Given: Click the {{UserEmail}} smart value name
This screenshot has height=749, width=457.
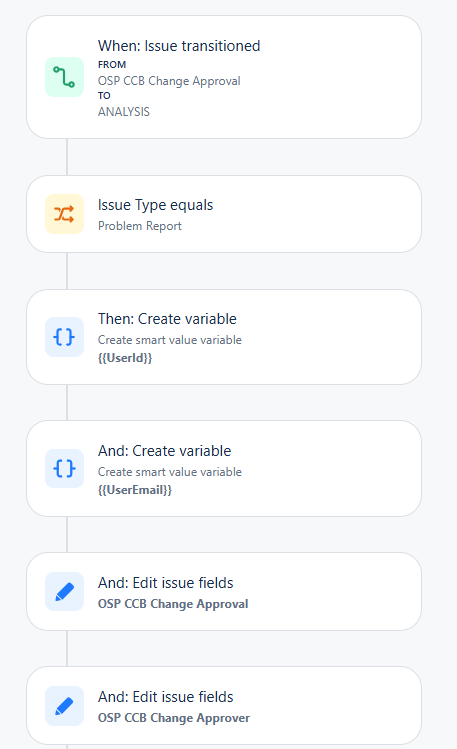Looking at the screenshot, I should pos(135,490).
